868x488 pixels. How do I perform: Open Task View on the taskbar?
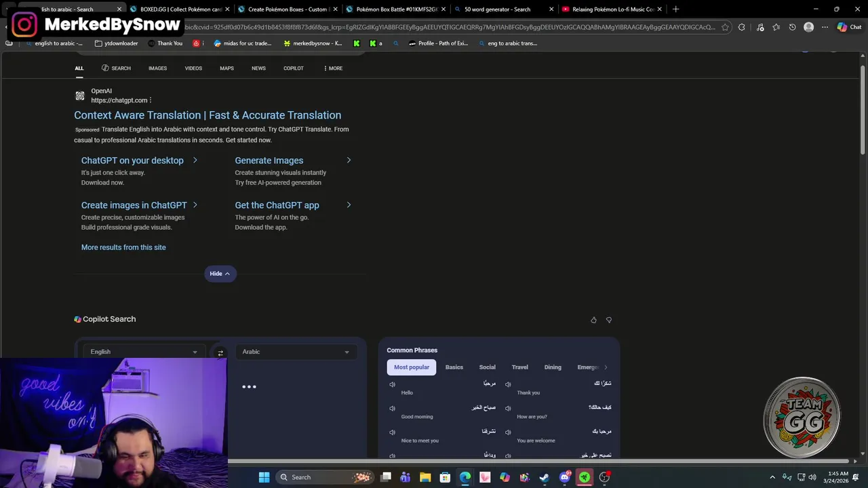[x=386, y=477]
